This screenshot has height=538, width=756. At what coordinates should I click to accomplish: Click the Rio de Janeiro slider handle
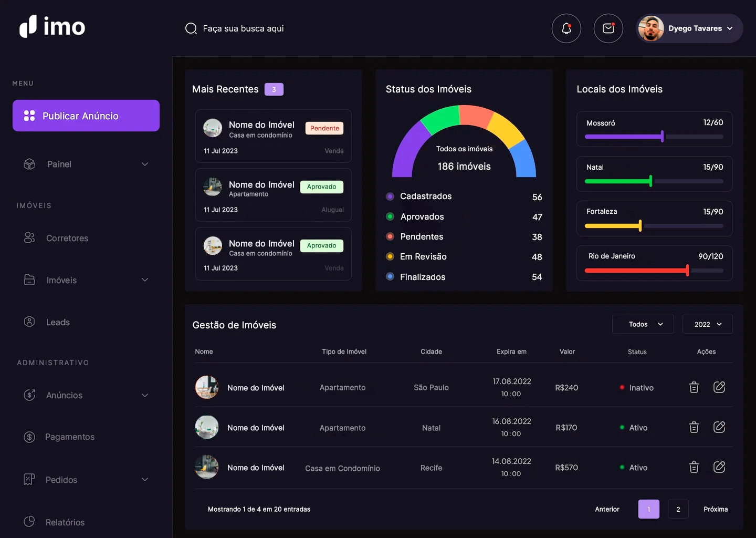point(687,271)
